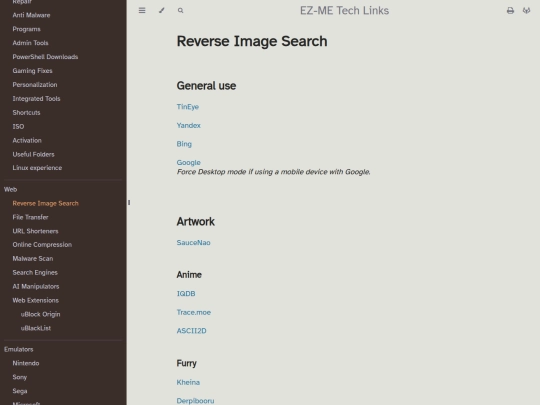
Task: Open the Derpibooru link
Action: 195,401
